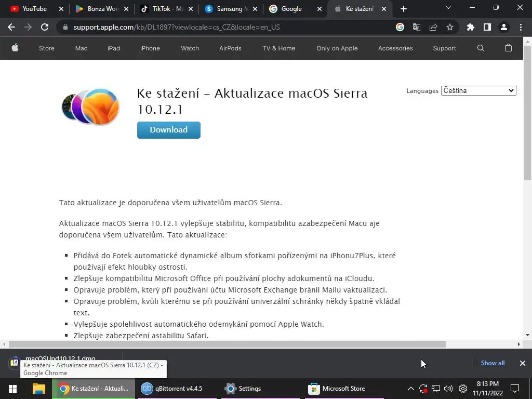Close the Google tab
The image size is (532, 399).
coord(320,9)
